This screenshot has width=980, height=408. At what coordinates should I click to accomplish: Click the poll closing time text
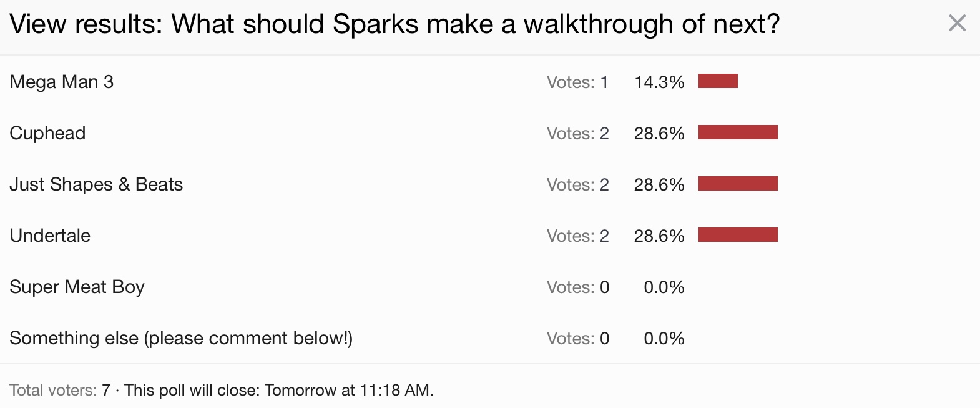click(278, 391)
